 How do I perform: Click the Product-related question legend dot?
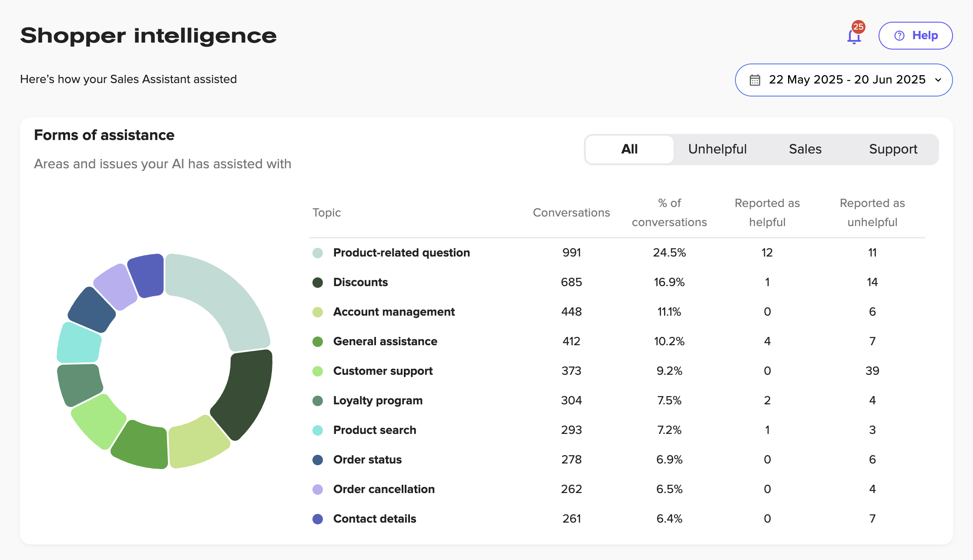click(318, 253)
